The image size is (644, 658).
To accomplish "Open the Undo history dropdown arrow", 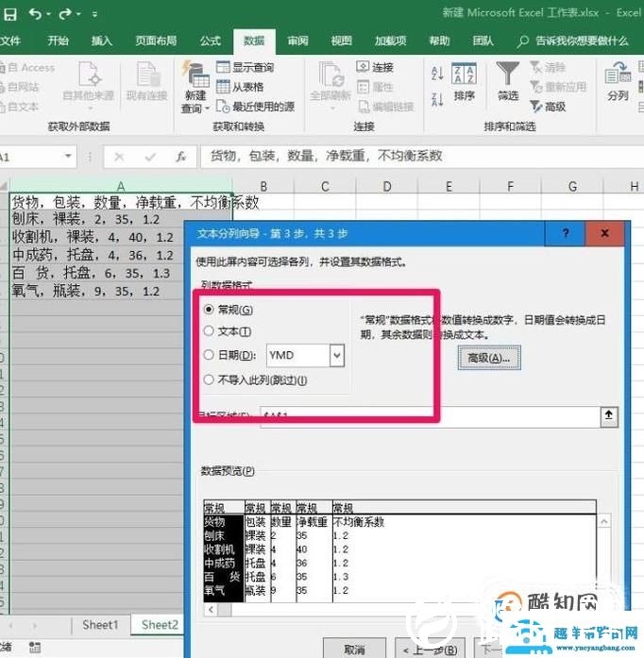I will (48, 14).
